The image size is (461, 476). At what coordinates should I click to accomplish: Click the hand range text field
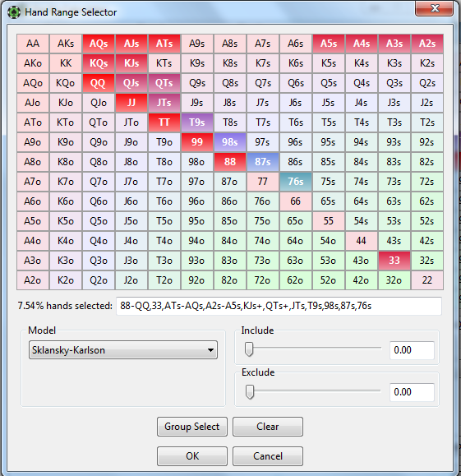click(x=279, y=306)
